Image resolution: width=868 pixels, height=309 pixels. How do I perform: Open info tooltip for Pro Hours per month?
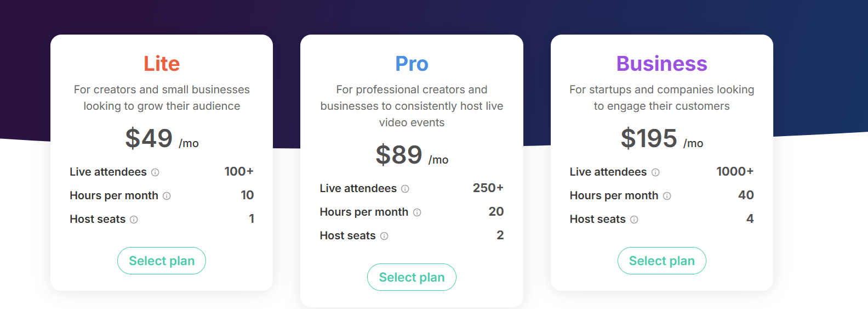(x=417, y=212)
